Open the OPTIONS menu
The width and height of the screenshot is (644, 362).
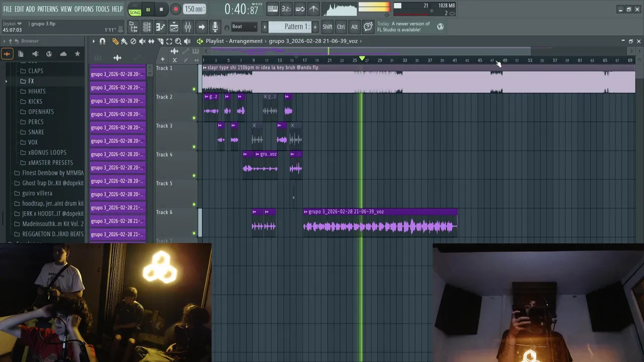[84, 9]
